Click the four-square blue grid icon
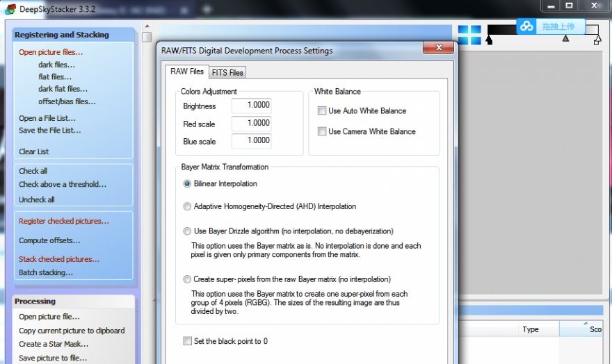 (469, 35)
